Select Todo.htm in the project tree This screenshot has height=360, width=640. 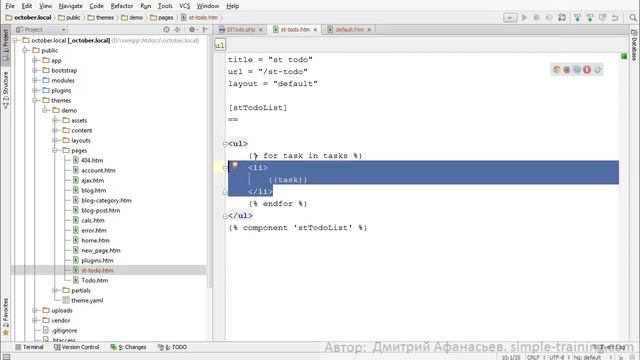coord(94,280)
